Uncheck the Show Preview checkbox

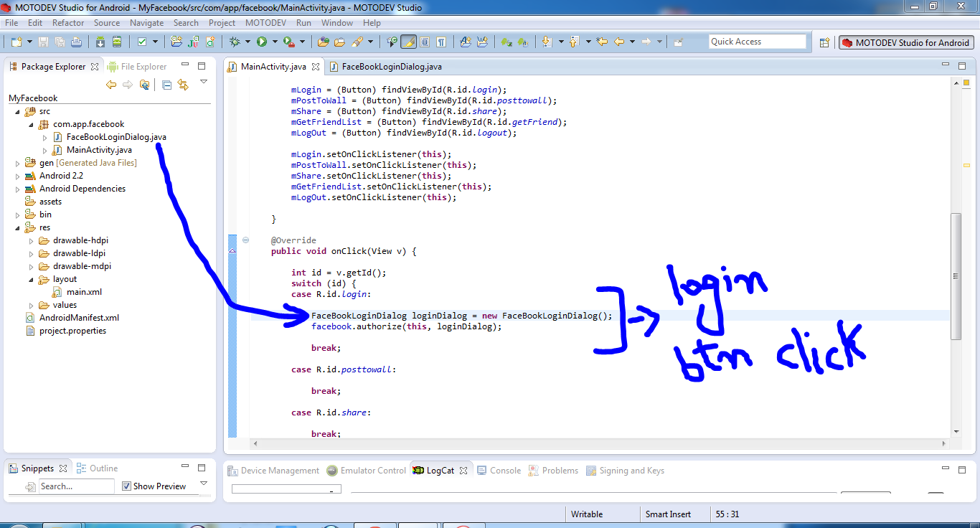[126, 486]
